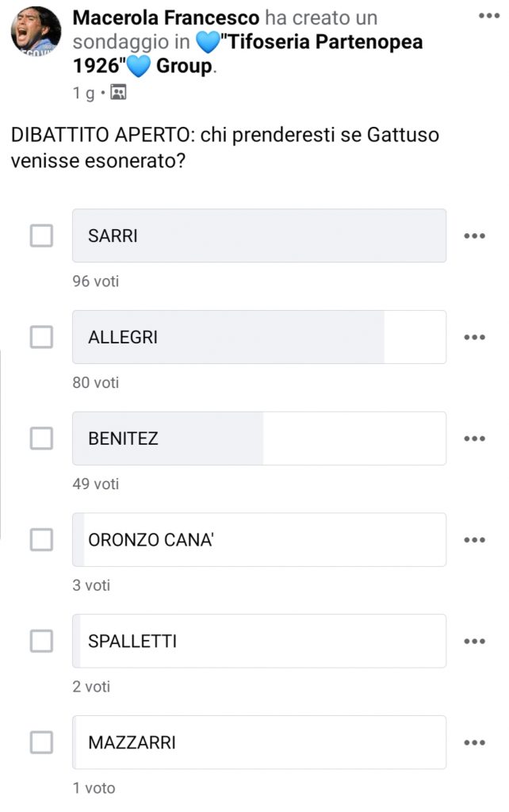Select the MAZZARRI vote checkbox
The width and height of the screenshot is (509, 812).
click(x=40, y=742)
